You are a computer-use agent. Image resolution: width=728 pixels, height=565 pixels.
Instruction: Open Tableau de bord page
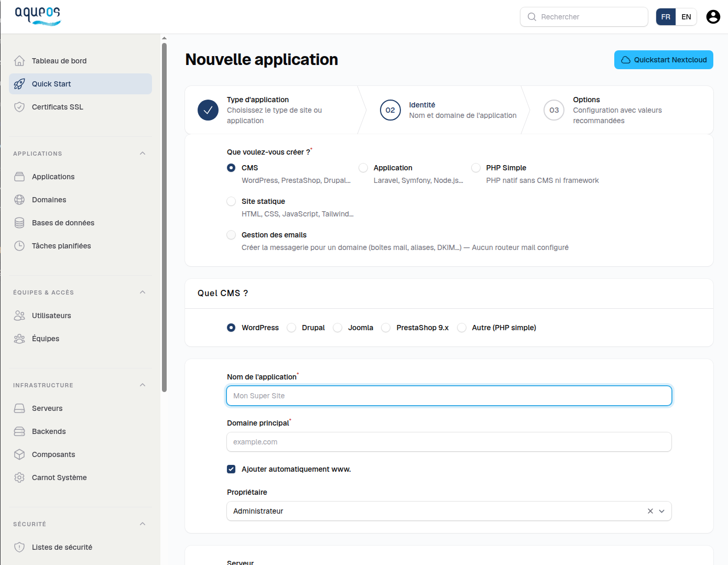pos(80,61)
